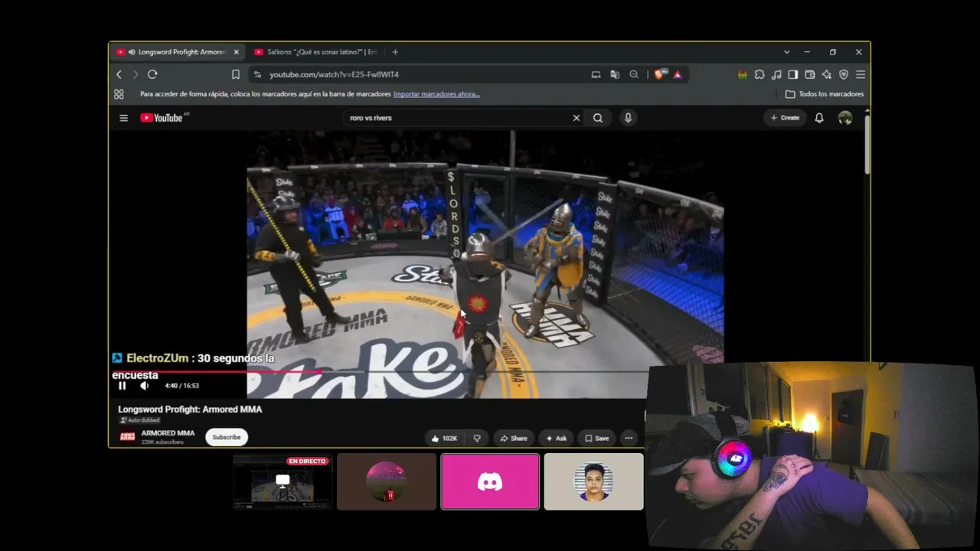
Task: Open the media playlist music note icon
Action: tap(776, 74)
